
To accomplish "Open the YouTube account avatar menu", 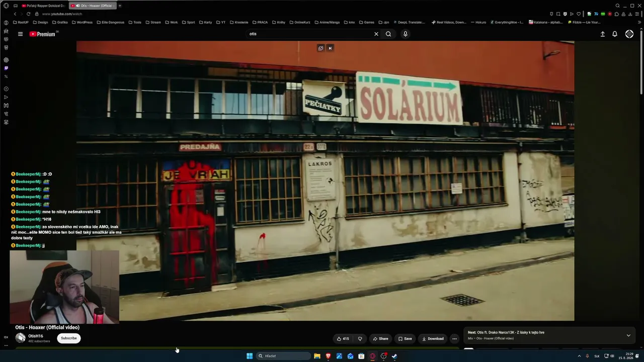I will [629, 34].
